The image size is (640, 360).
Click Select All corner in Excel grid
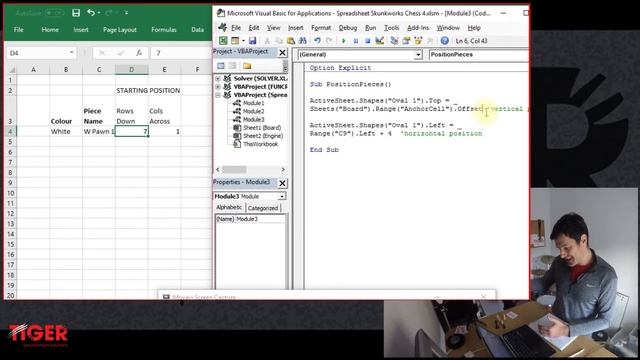(x=11, y=69)
